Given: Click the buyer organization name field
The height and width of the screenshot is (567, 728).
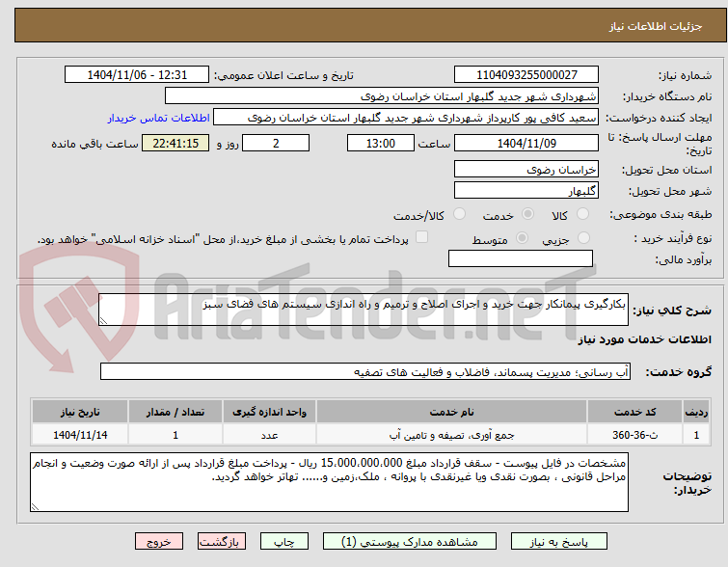Looking at the screenshot, I should 382,96.
